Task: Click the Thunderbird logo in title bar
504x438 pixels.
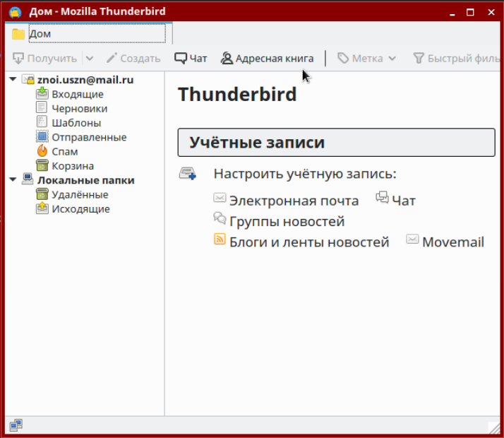Action: 15,12
